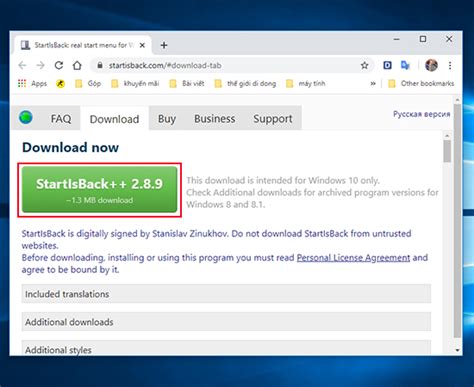This screenshot has height=387, width=474.
Task: Switch to Русская версия
Action: click(421, 114)
